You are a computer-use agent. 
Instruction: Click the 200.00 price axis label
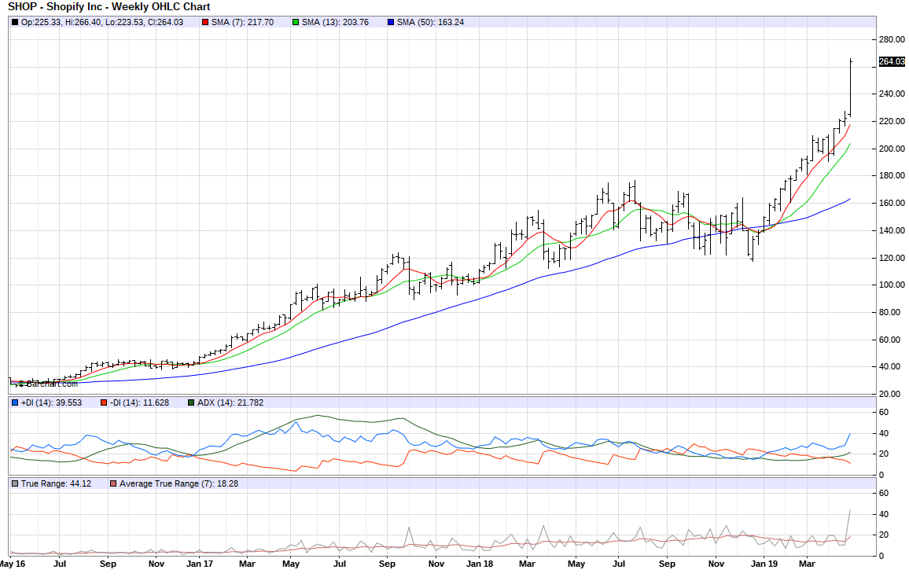click(x=892, y=149)
